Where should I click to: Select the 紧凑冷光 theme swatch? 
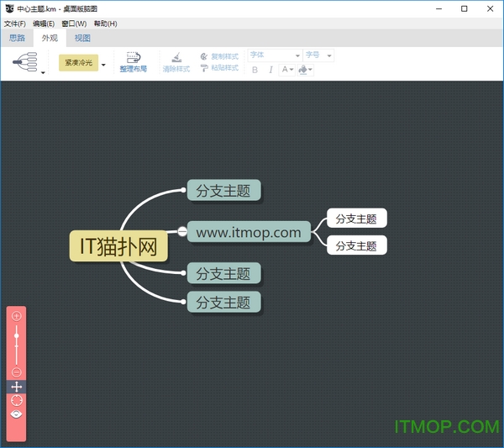[78, 62]
